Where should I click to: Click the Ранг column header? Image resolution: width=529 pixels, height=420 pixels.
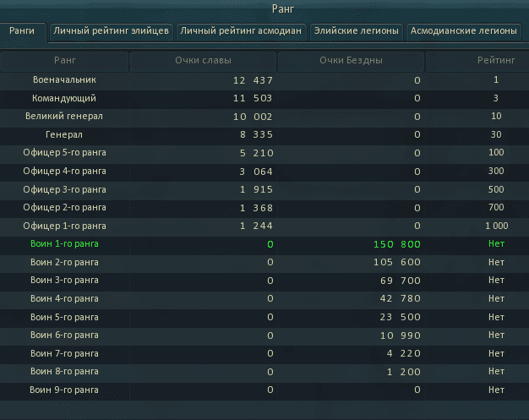pyautogui.click(x=65, y=61)
